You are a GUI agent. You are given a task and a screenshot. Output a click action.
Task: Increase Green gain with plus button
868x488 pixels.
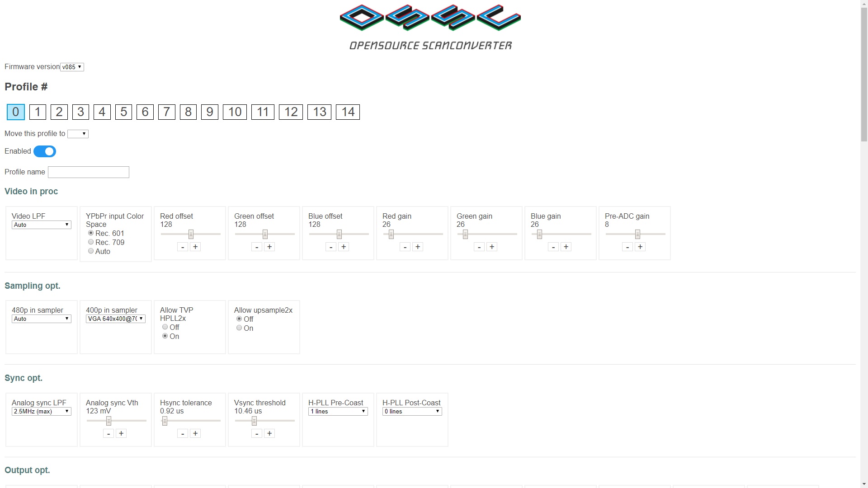coord(492,247)
